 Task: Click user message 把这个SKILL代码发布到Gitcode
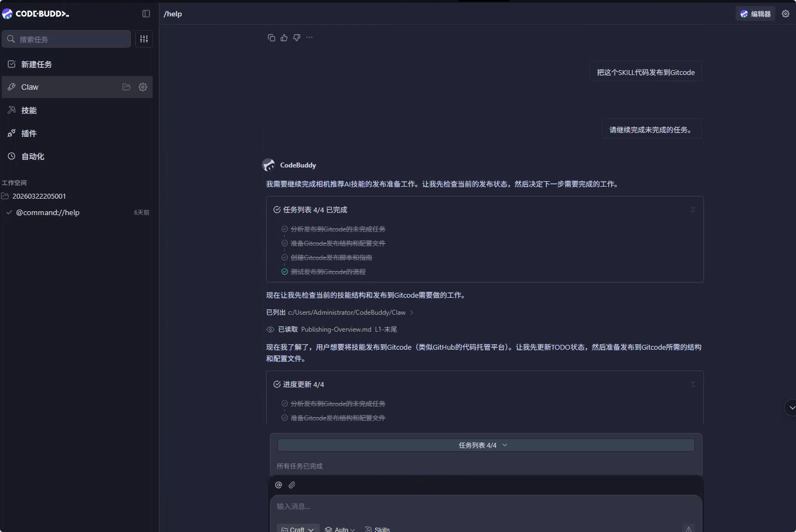click(645, 72)
